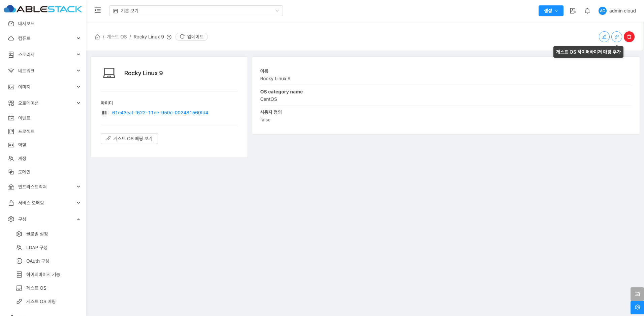
Task: Go to home via breadcrumb house icon
Action: (x=97, y=37)
